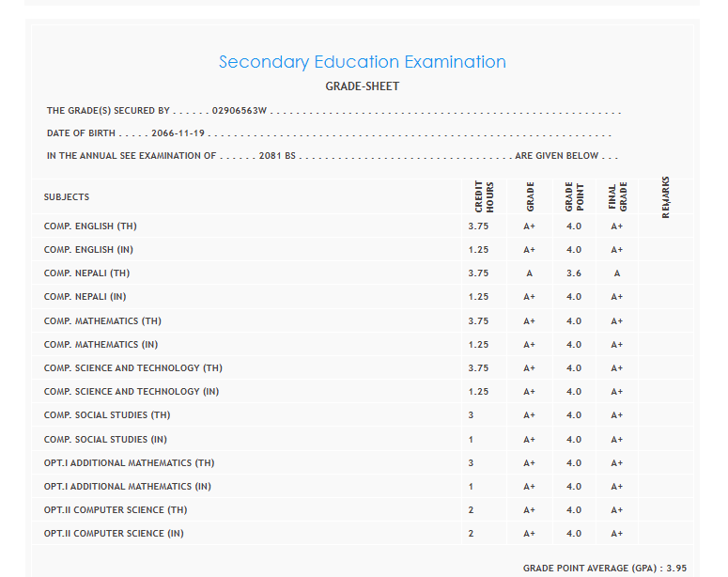Viewport: 728px width, 577px height.
Task: Select the COMP. NEPALI (IN) subject
Action: pos(85,297)
